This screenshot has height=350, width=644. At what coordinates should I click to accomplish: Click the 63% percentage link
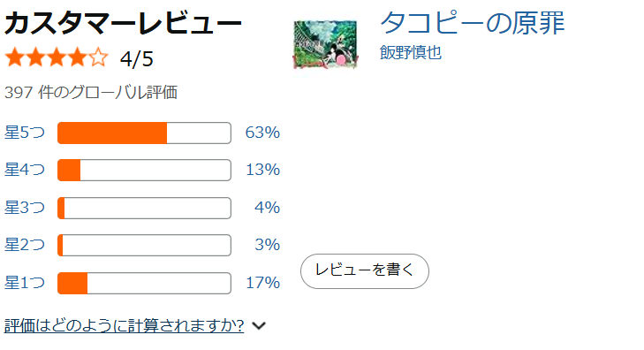(x=262, y=133)
